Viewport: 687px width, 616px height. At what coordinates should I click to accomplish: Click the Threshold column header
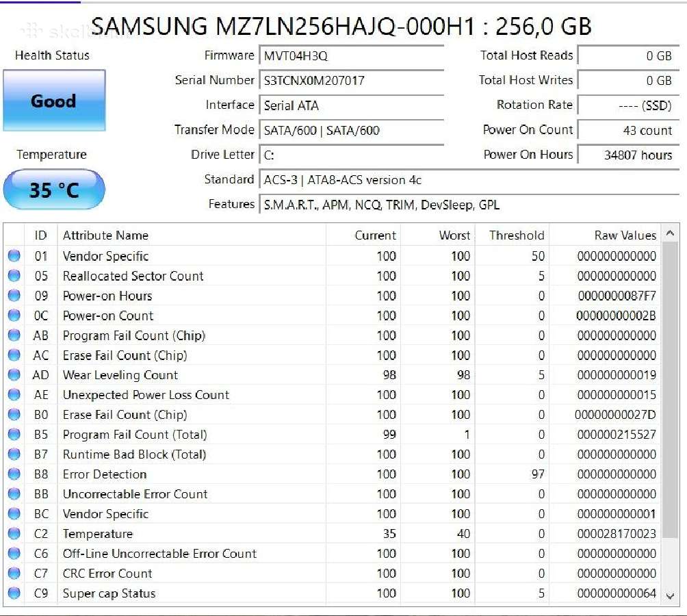click(x=513, y=235)
